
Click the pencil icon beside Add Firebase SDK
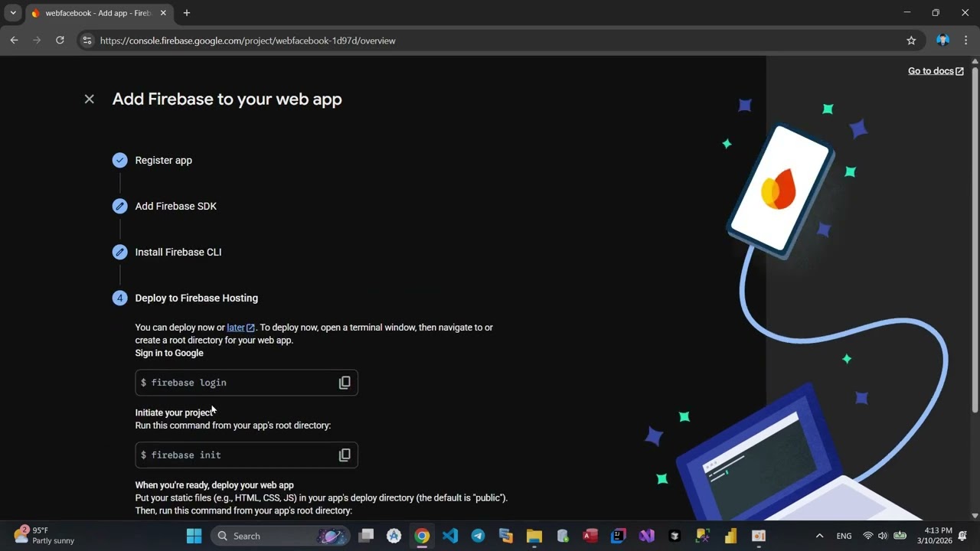pos(119,206)
